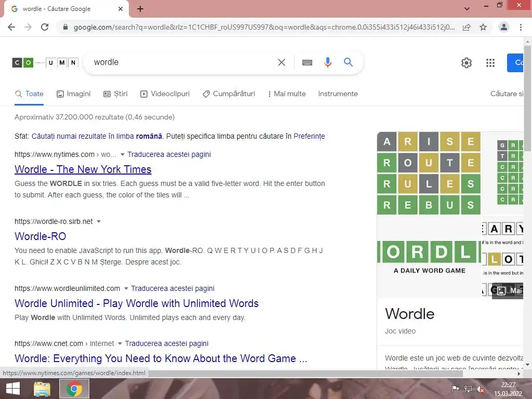Open the clock showing 22:27
This screenshot has width=532, height=399.
pyautogui.click(x=508, y=389)
